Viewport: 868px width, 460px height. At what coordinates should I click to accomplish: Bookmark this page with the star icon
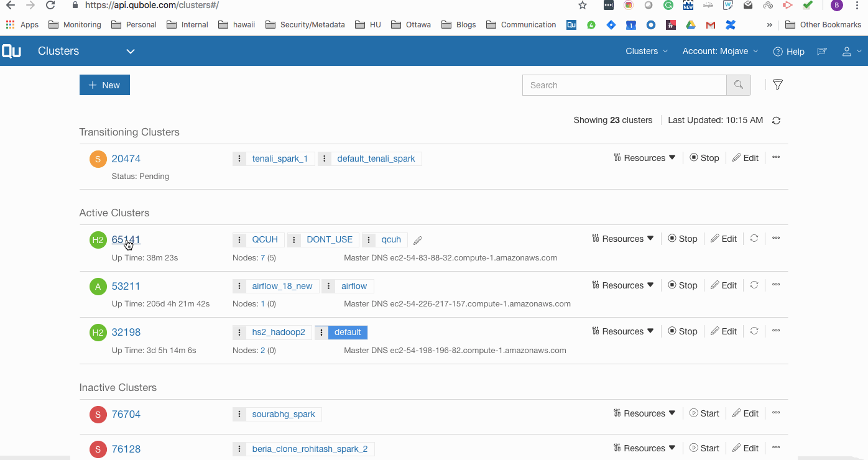click(583, 5)
